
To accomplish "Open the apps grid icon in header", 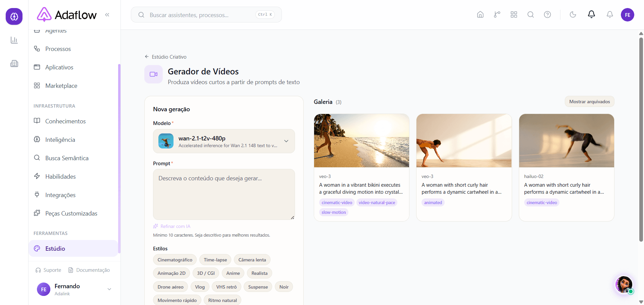I will coord(514,15).
